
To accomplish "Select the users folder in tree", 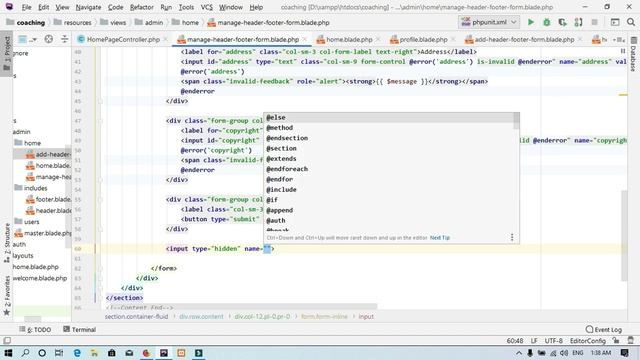I will point(27,222).
